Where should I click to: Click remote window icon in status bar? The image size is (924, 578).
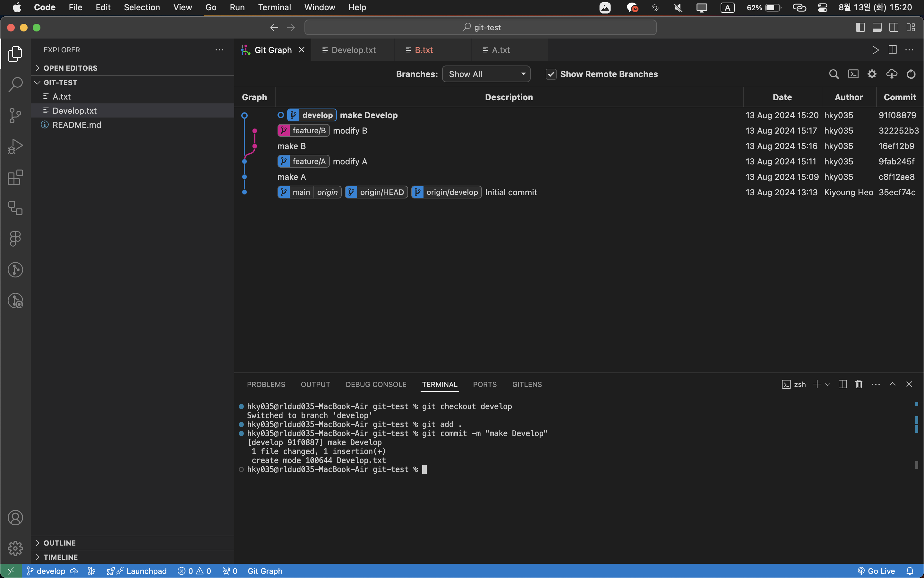(x=11, y=571)
